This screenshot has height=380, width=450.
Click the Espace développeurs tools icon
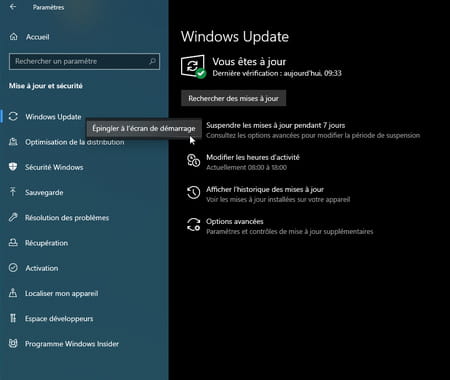click(x=13, y=318)
